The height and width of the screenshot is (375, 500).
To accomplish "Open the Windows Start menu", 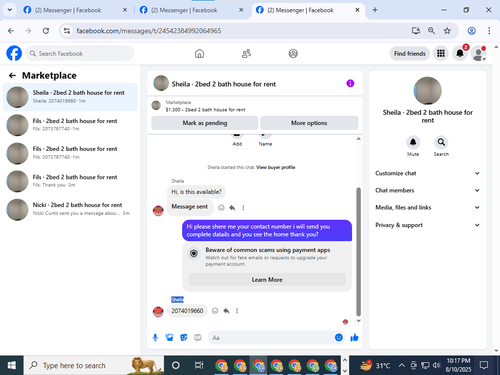I will (x=11, y=365).
